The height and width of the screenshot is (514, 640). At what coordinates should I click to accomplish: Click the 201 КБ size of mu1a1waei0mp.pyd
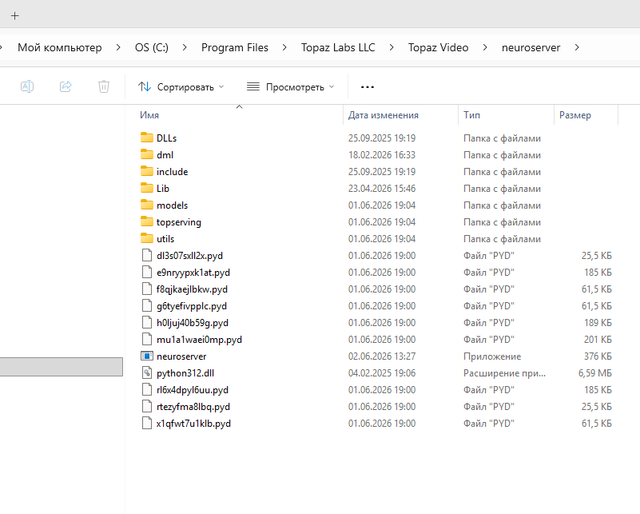click(x=598, y=340)
